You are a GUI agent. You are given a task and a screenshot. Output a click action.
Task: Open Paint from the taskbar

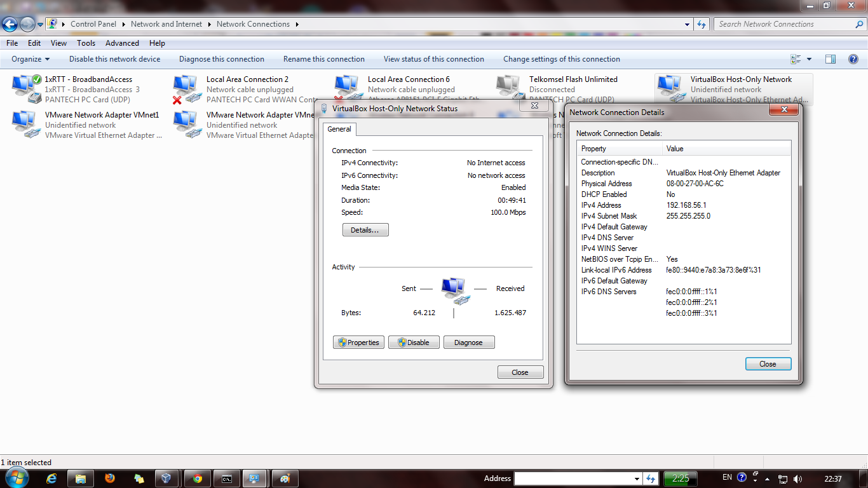click(x=284, y=478)
